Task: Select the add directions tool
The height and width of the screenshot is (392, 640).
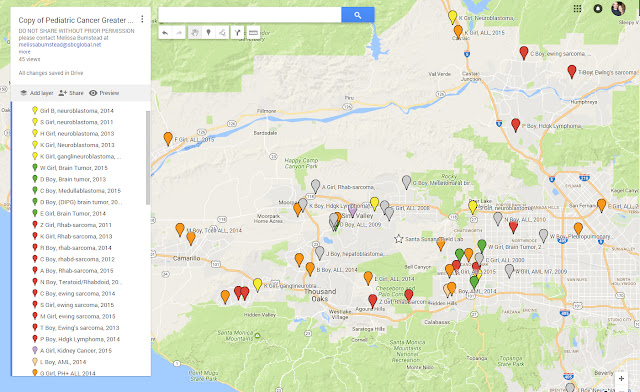Action: pyautogui.click(x=238, y=33)
